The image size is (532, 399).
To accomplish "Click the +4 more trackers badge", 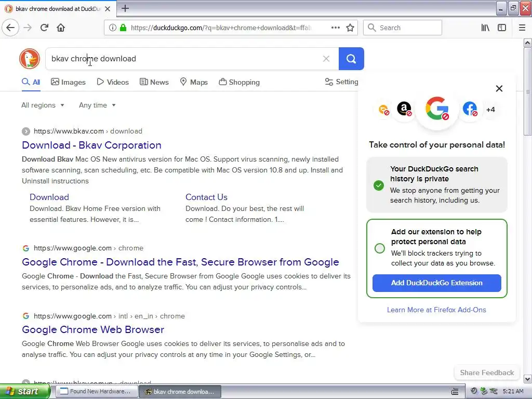I will tap(490, 110).
